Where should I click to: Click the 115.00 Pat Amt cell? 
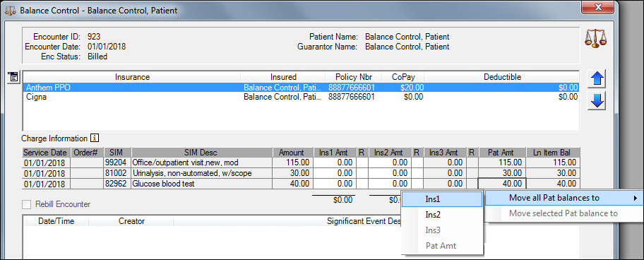502,162
